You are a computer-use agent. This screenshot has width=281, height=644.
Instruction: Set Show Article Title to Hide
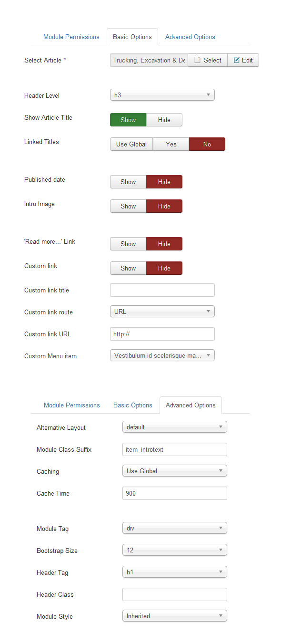tap(164, 120)
